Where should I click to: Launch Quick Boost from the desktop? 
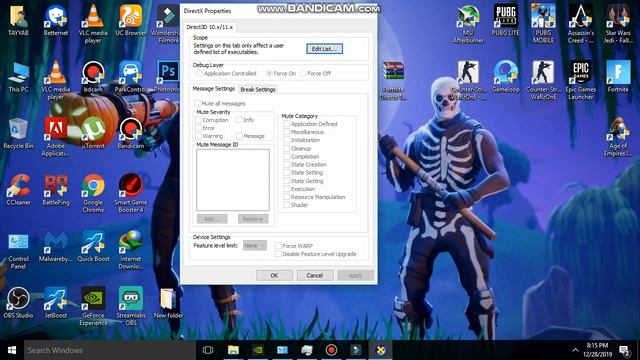pos(93,247)
